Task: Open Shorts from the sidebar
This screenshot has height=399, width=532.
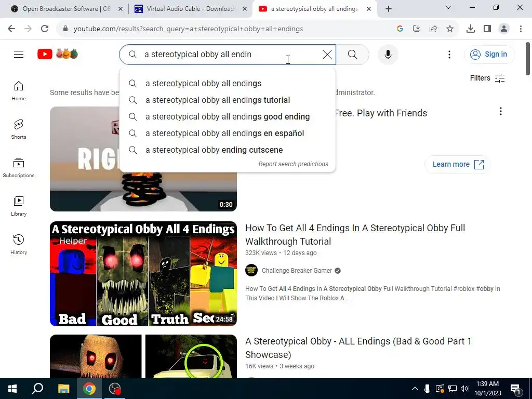Action: pos(19,129)
